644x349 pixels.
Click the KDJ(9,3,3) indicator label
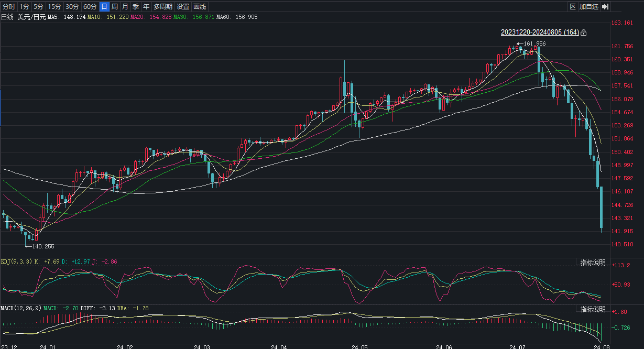(16, 261)
